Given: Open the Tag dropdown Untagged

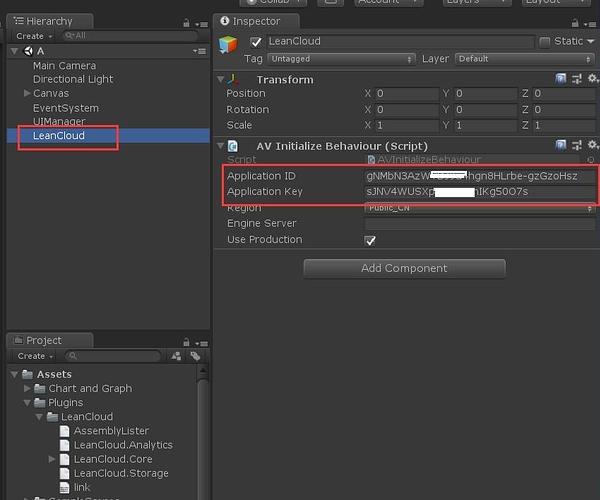Looking at the screenshot, I should 341,59.
